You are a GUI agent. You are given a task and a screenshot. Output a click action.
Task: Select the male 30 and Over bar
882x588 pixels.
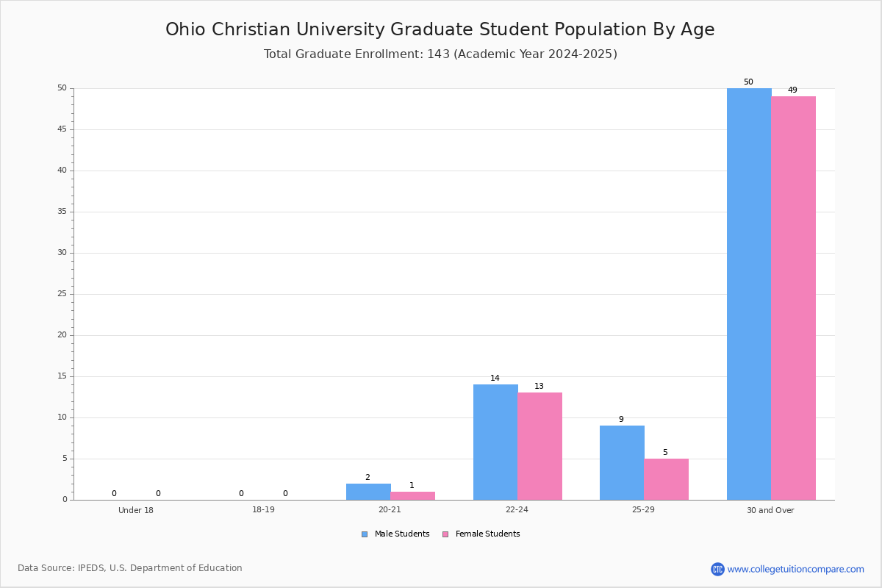pyautogui.click(x=749, y=294)
